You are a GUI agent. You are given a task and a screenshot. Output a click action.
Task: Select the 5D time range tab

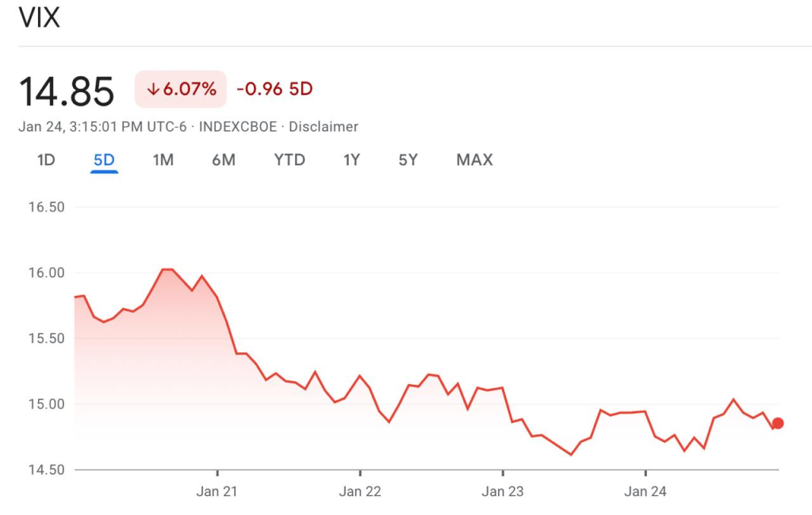[104, 159]
